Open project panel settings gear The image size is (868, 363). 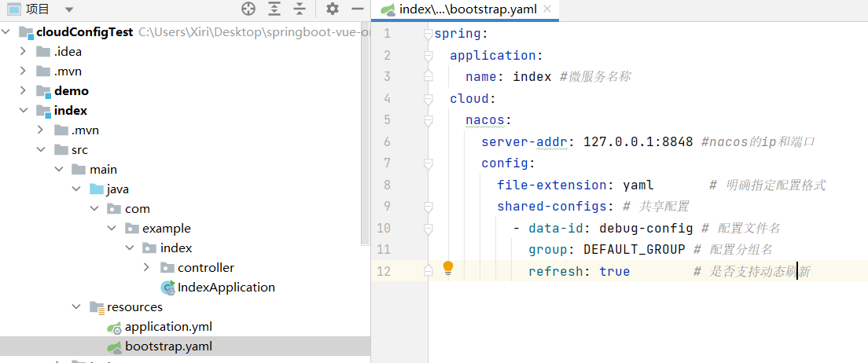pos(332,9)
